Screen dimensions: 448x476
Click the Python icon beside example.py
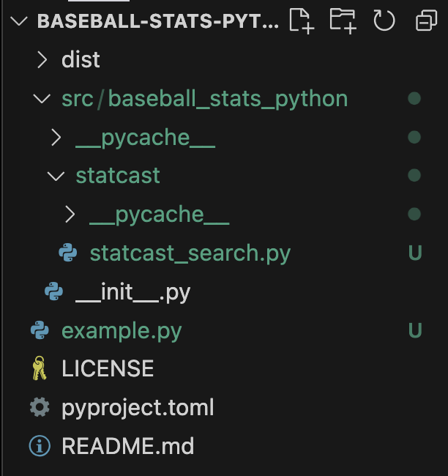tap(40, 331)
